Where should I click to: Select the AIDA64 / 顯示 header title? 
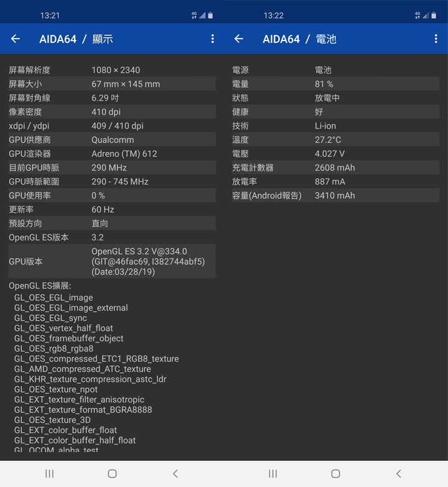click(x=76, y=39)
